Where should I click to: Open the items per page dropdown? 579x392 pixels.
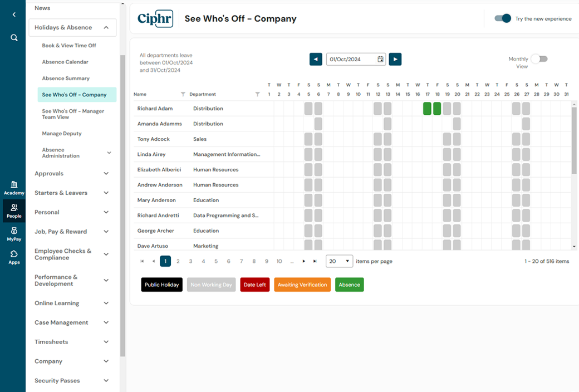click(x=339, y=261)
